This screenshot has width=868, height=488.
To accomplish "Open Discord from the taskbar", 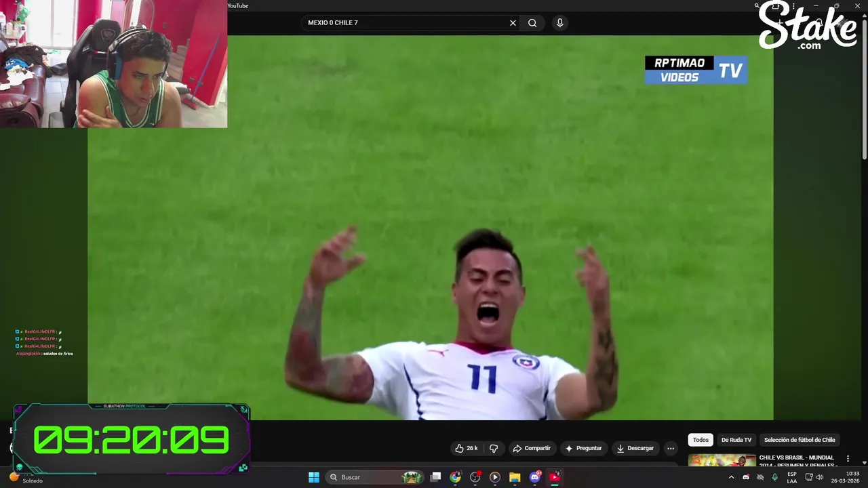I will 535,477.
